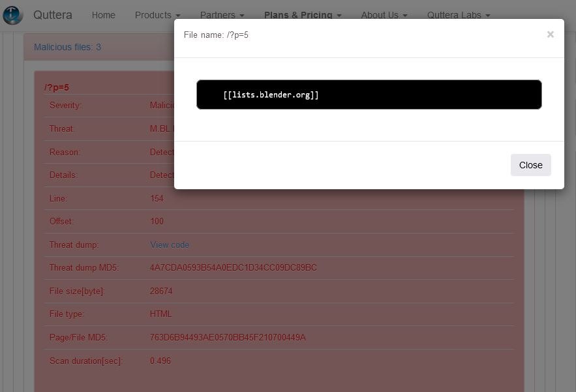Close the modal with the X icon
Screen dimensions: 576x392
[x=550, y=35]
